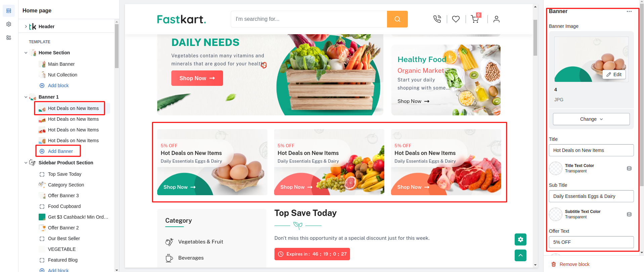
Task: Collapse the Home Section tree group
Action: [26, 53]
